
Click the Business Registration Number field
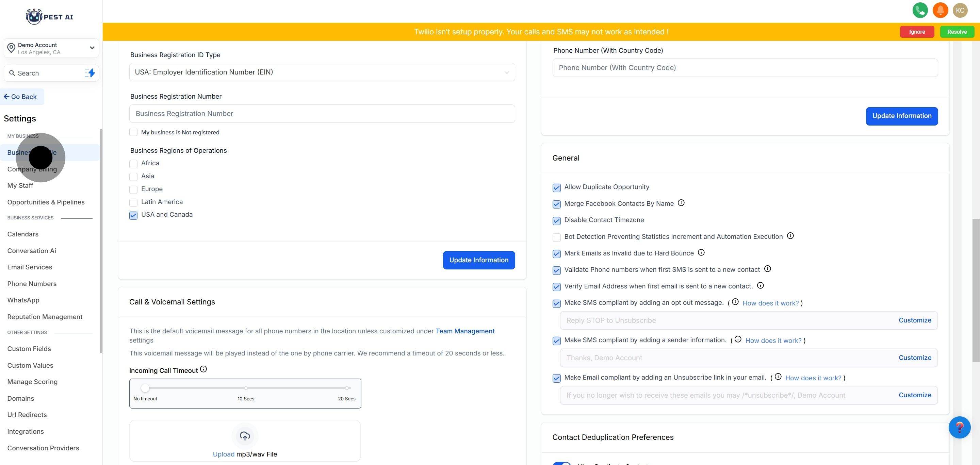tap(322, 114)
